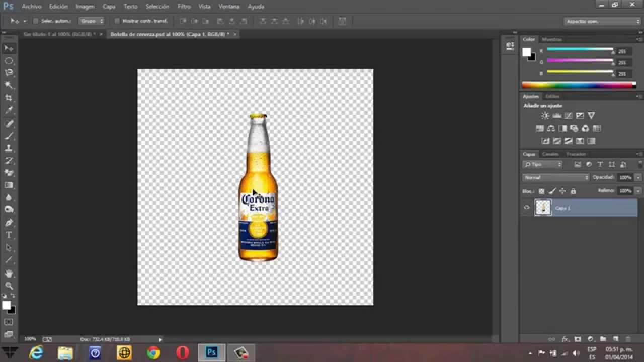Viewport: 644px width, 362px height.
Task: Click the Create new layer icon
Action: tap(615, 339)
